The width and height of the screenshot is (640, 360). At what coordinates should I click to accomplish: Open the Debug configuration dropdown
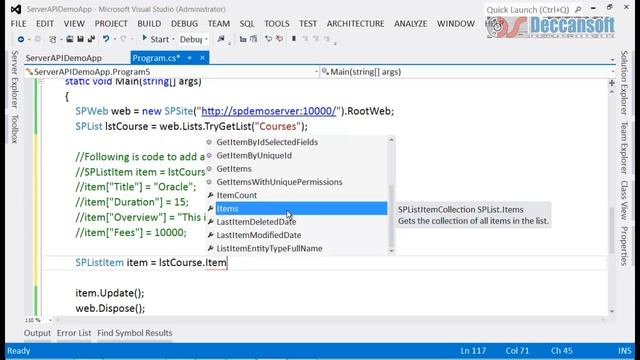point(193,39)
